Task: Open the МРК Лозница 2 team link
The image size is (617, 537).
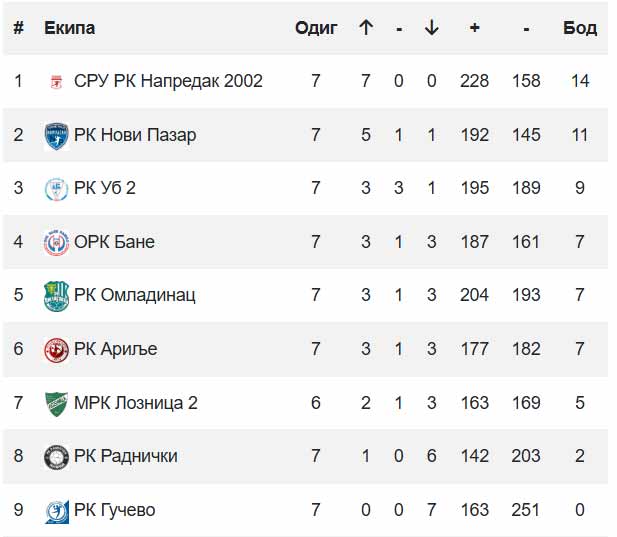Action: [136, 403]
